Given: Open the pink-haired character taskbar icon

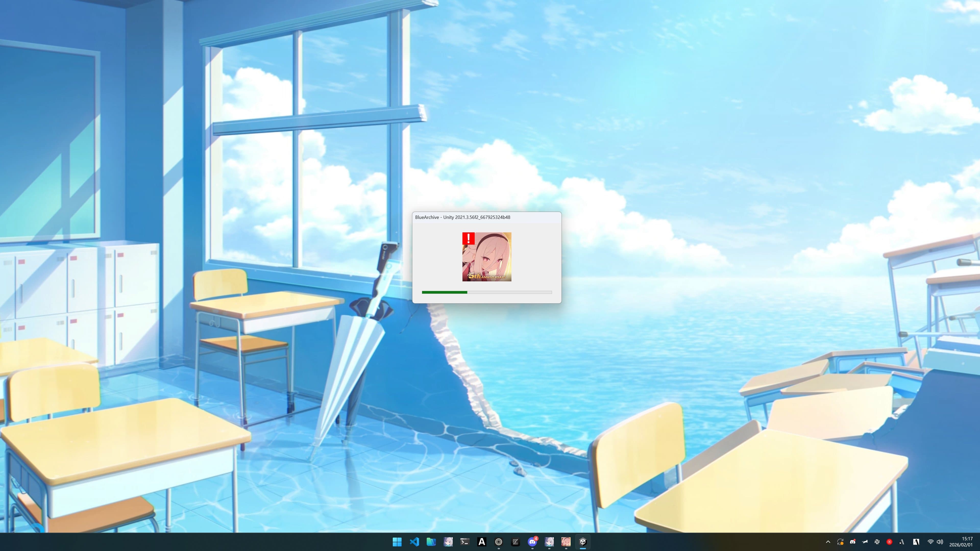Looking at the screenshot, I should (566, 542).
